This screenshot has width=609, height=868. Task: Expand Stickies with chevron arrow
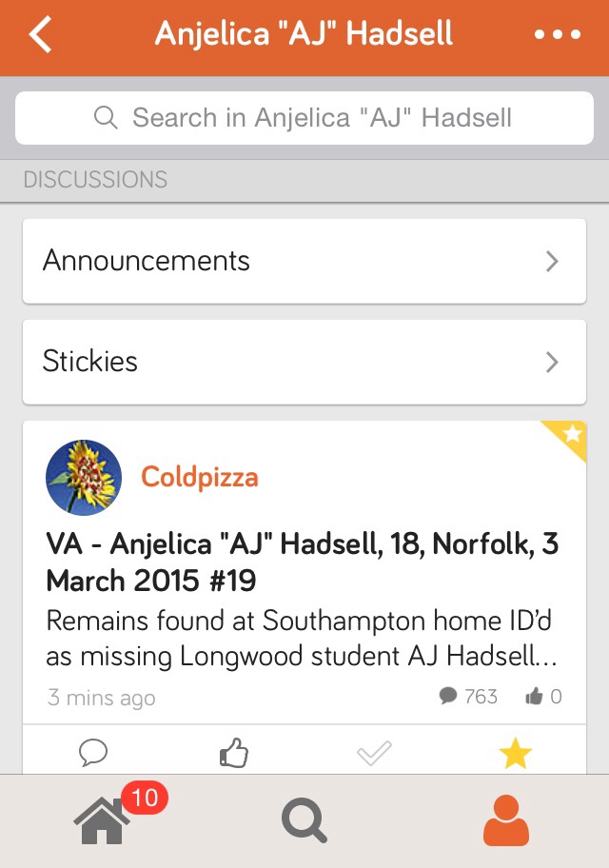point(552,362)
